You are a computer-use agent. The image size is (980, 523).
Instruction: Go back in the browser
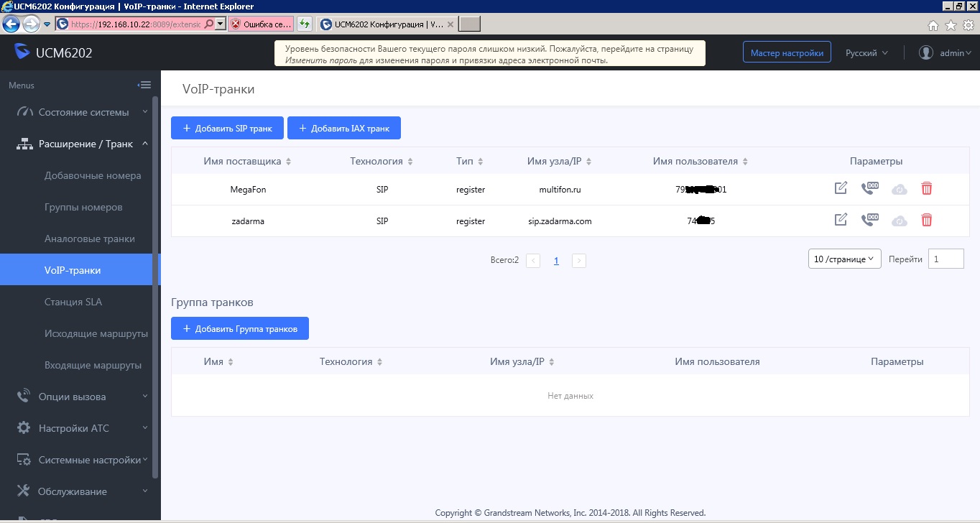(x=11, y=24)
